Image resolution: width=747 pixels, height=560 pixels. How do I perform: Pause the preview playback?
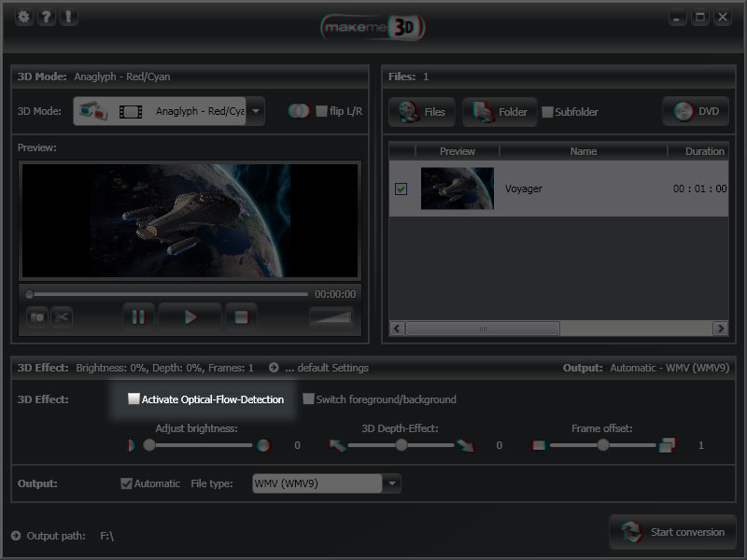tap(138, 317)
